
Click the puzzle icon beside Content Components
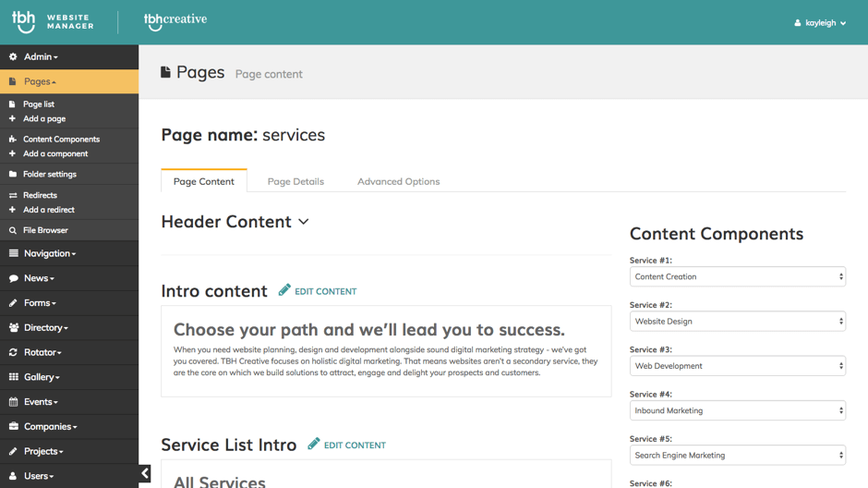12,139
